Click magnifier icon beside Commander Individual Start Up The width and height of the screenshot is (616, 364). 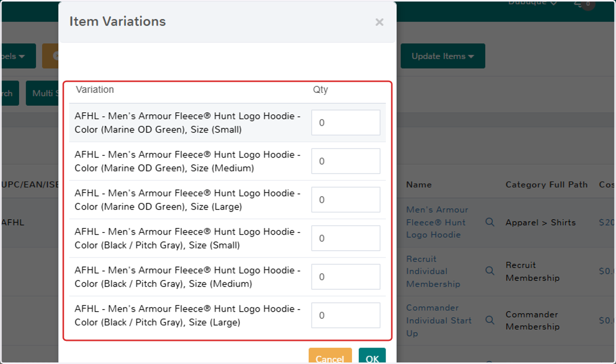pyautogui.click(x=490, y=320)
